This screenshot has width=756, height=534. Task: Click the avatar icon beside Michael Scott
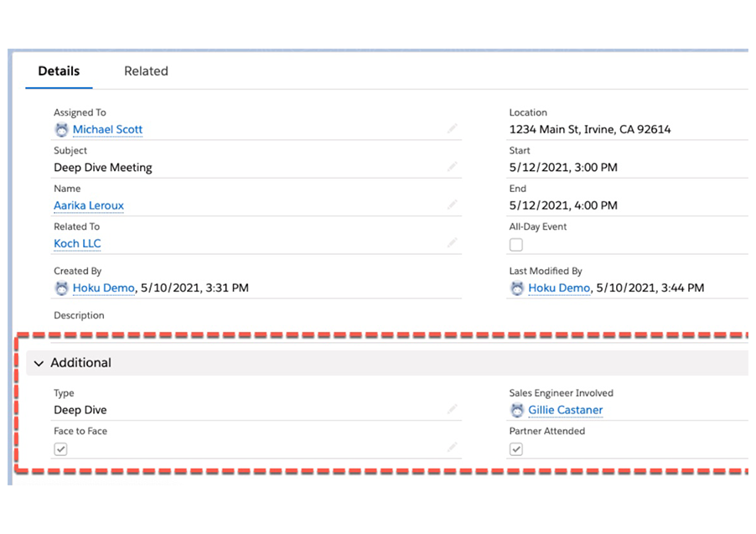61,130
